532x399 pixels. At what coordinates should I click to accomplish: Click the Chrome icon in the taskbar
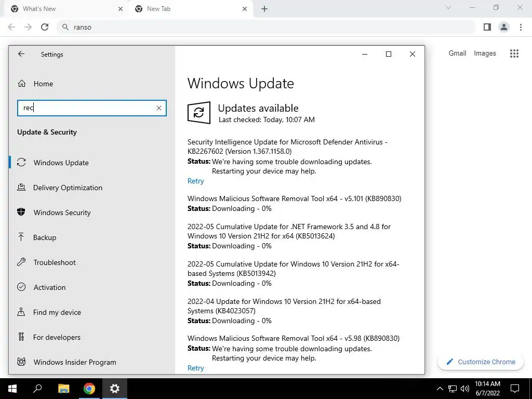coord(89,389)
